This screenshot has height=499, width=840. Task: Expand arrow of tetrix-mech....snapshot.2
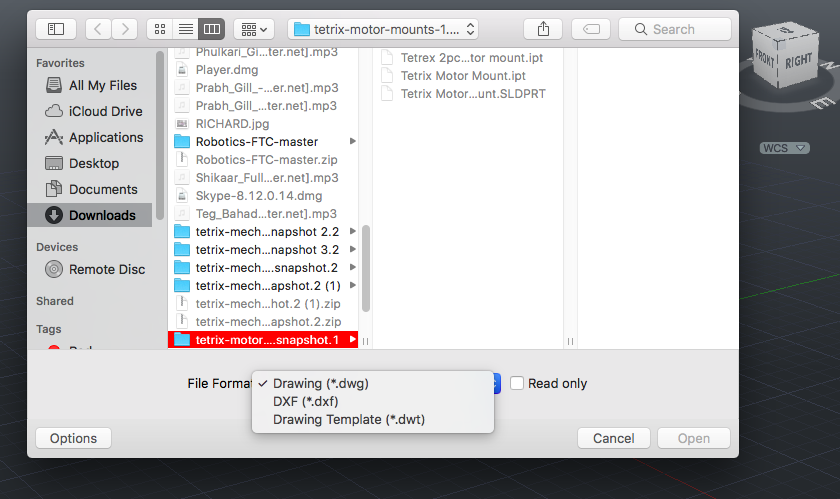coord(352,267)
